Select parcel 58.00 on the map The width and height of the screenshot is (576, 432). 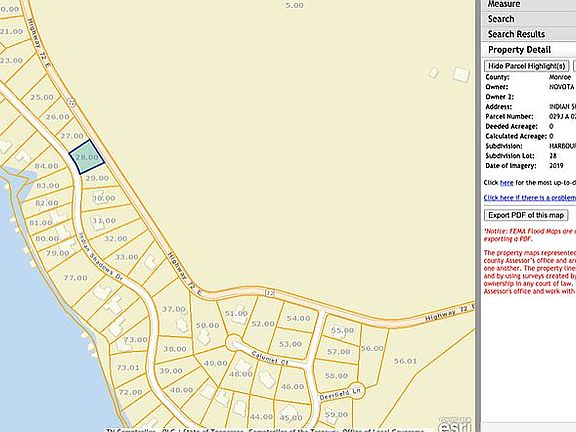336,376
